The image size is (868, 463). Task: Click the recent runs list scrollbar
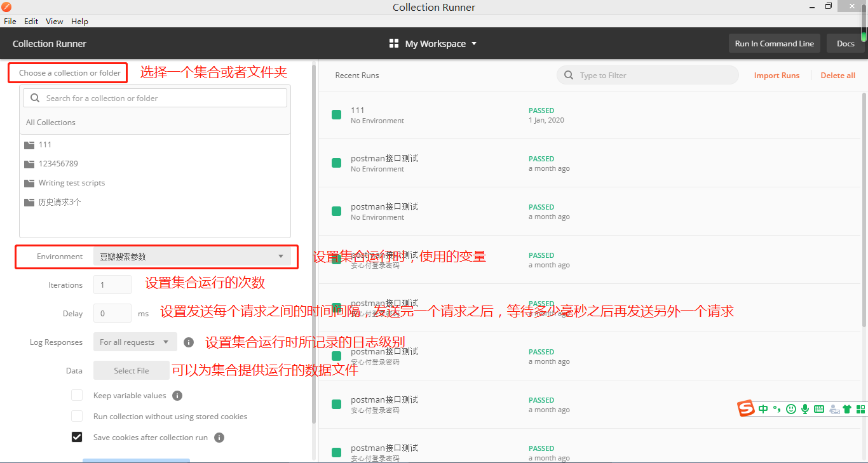(864, 210)
